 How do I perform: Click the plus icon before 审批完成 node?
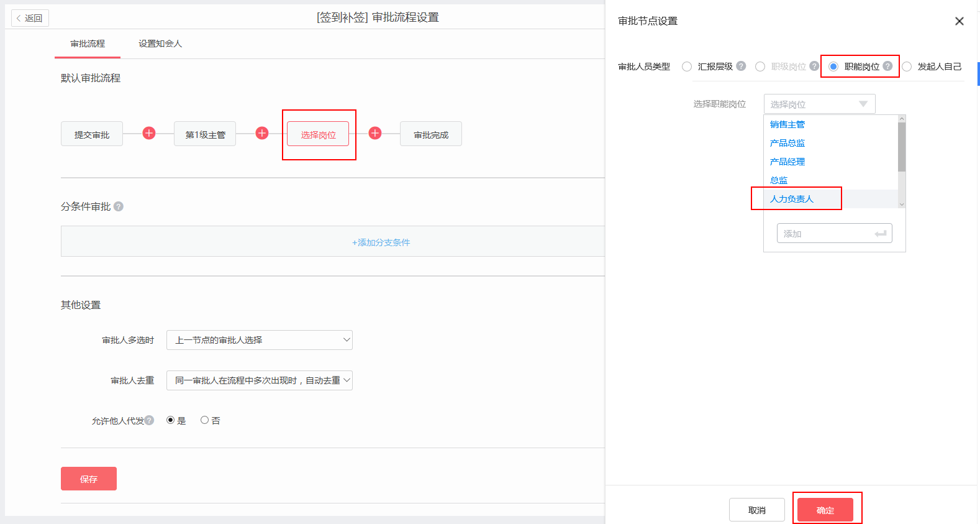pyautogui.click(x=375, y=133)
